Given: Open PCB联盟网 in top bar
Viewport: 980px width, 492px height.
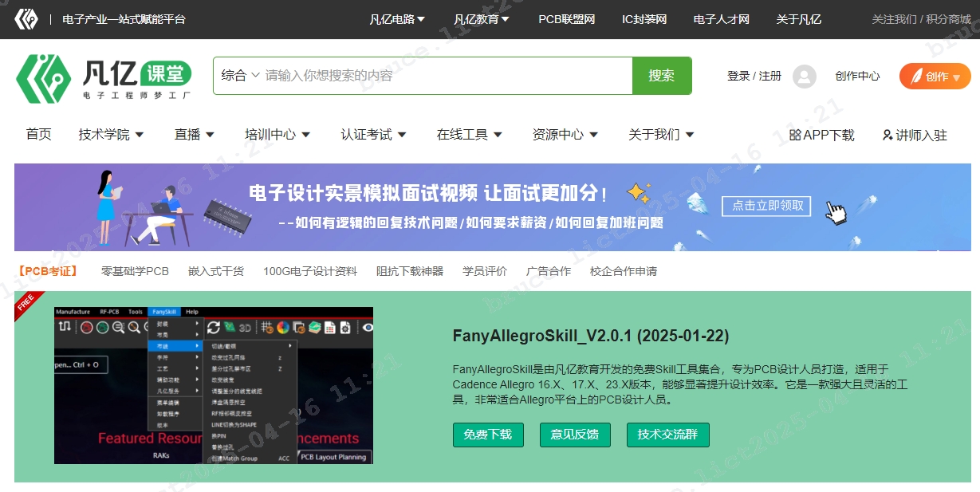Looking at the screenshot, I should 567,19.
